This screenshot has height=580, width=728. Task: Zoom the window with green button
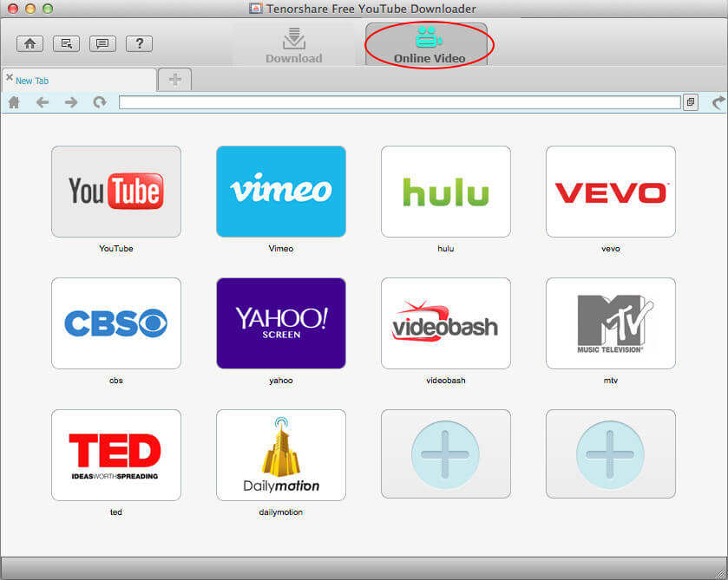pos(48,9)
